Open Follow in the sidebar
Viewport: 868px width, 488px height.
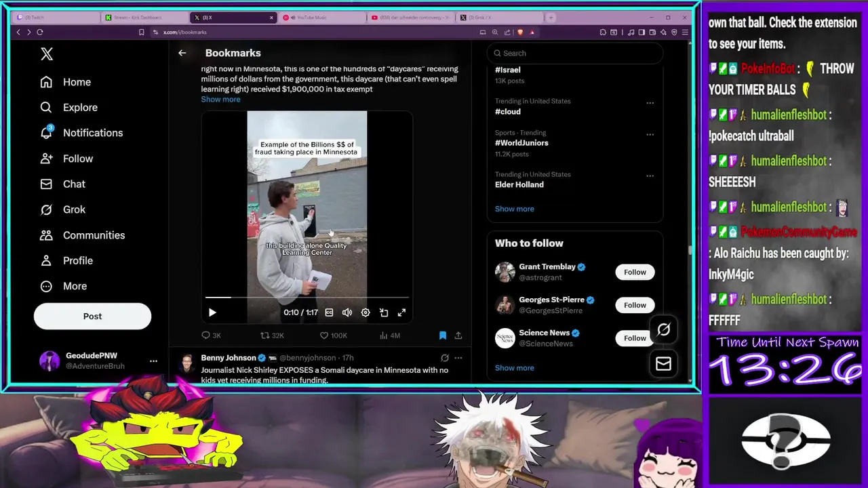pyautogui.click(x=66, y=159)
